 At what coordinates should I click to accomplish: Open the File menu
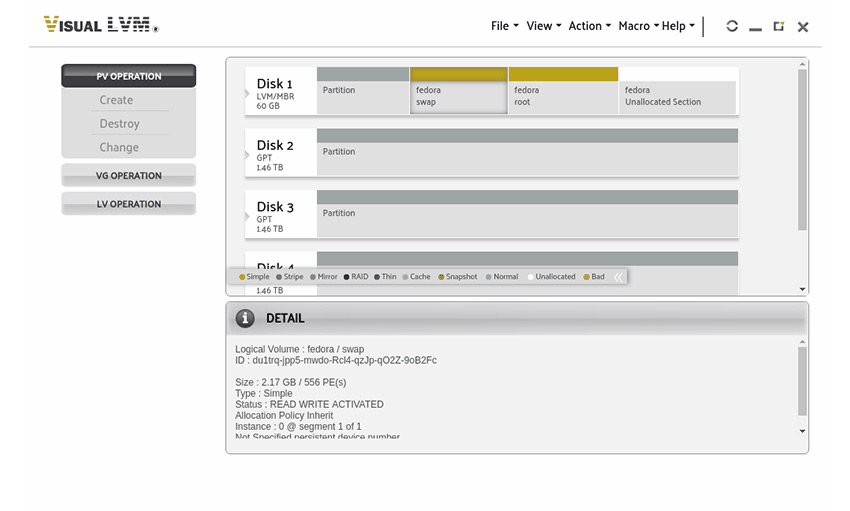pyautogui.click(x=504, y=26)
